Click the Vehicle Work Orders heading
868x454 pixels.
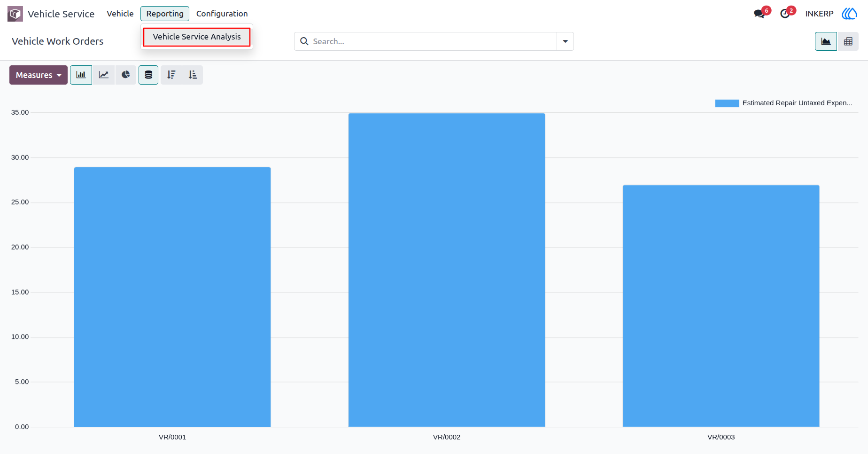click(58, 41)
